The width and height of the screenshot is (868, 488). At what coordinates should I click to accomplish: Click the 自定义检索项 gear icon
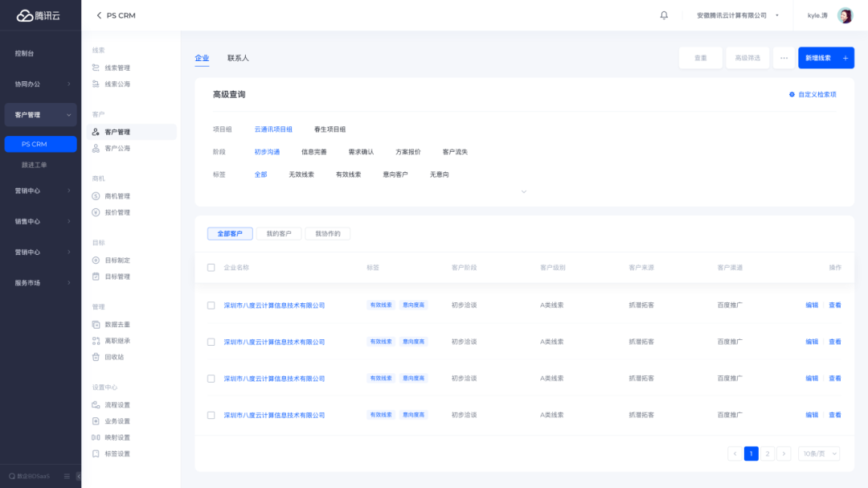pyautogui.click(x=792, y=95)
